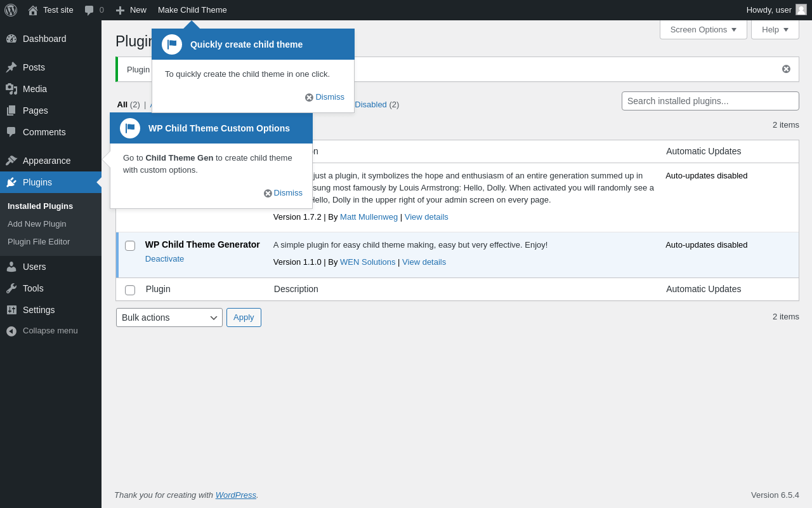
Task: Open the Appearance menu label
Action: [x=47, y=161]
